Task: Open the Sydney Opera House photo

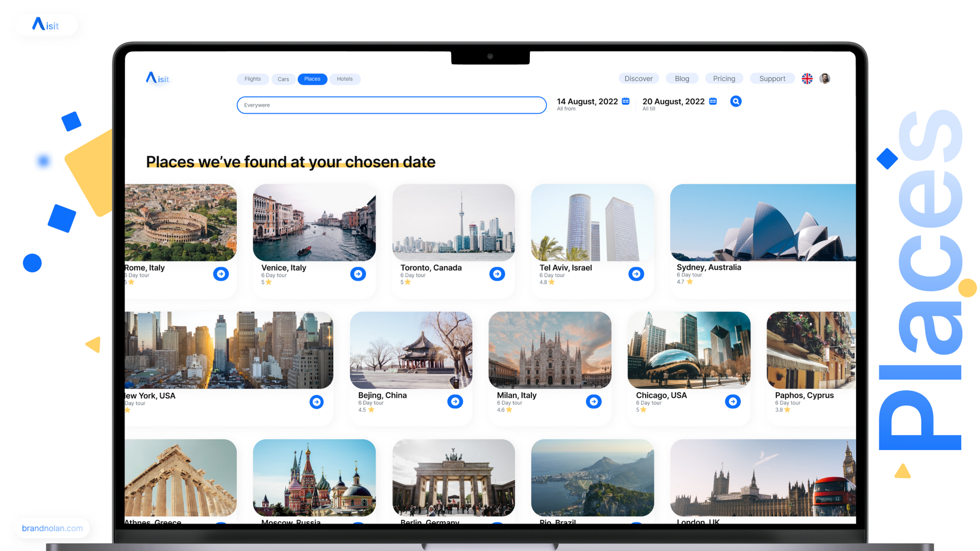Action: point(763,222)
